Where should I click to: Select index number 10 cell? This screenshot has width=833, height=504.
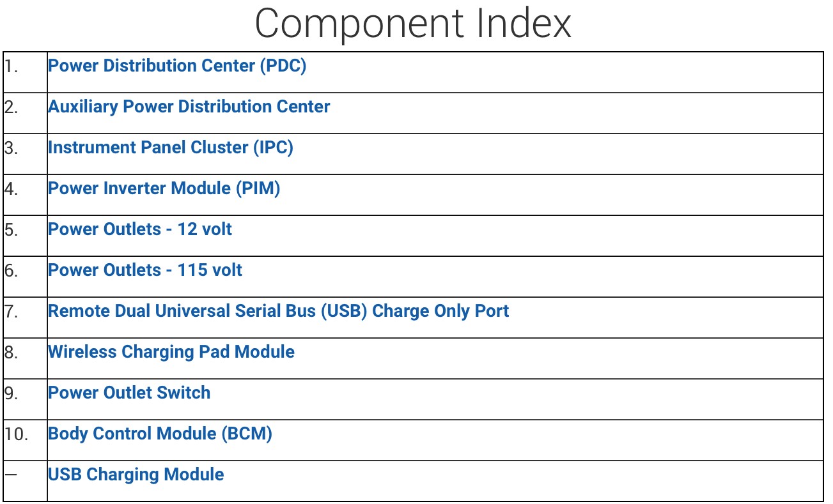tap(25, 440)
